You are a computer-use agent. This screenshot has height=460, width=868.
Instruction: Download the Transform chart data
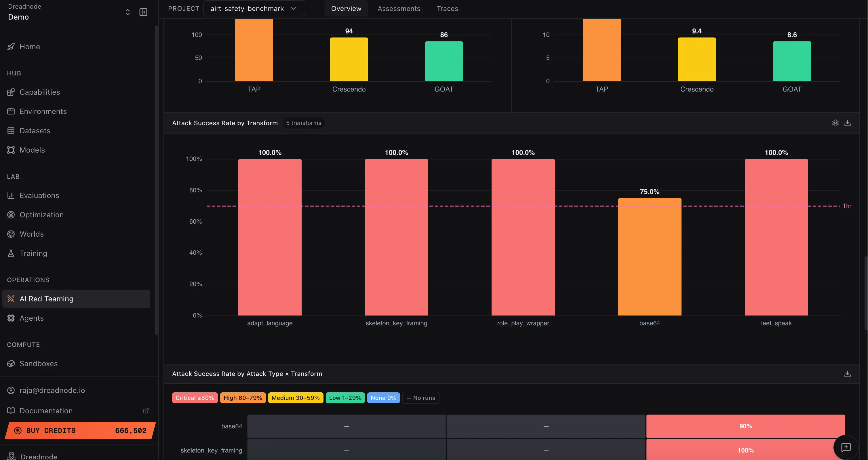pos(848,123)
